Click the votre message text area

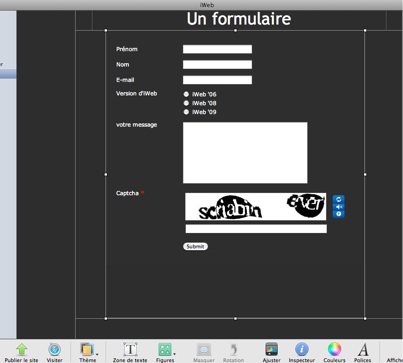(x=245, y=153)
